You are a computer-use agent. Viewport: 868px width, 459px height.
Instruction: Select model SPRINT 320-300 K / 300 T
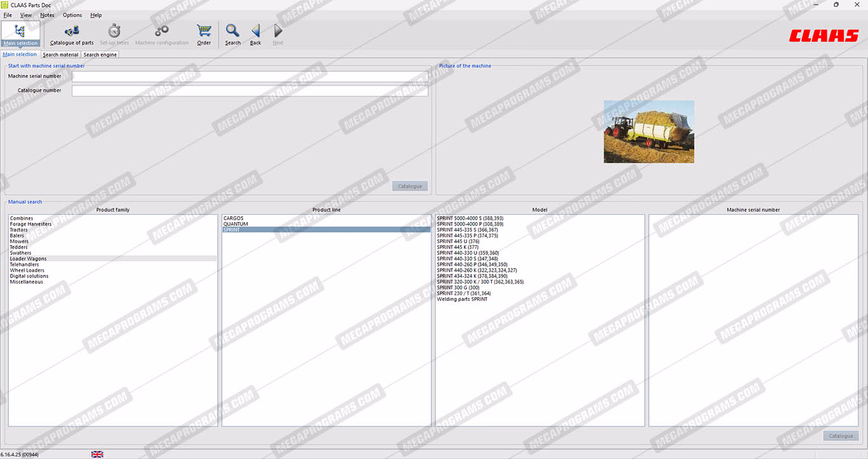539,282
